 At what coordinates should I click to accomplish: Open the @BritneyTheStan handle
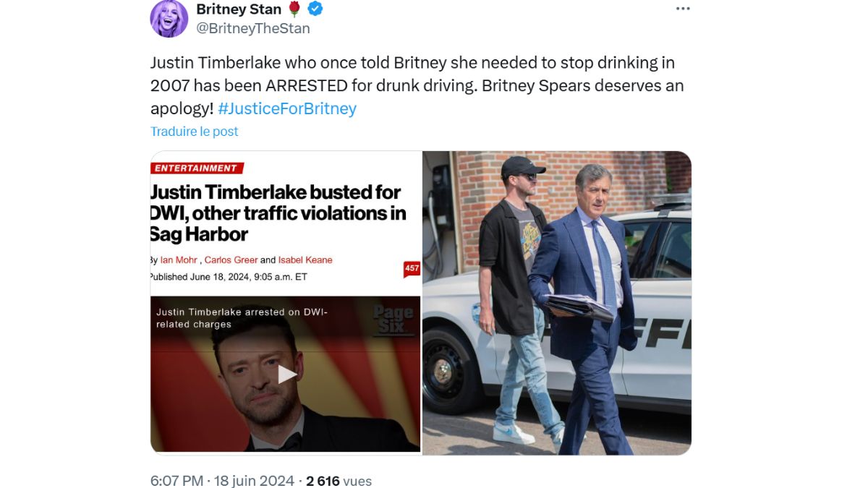[x=253, y=28]
